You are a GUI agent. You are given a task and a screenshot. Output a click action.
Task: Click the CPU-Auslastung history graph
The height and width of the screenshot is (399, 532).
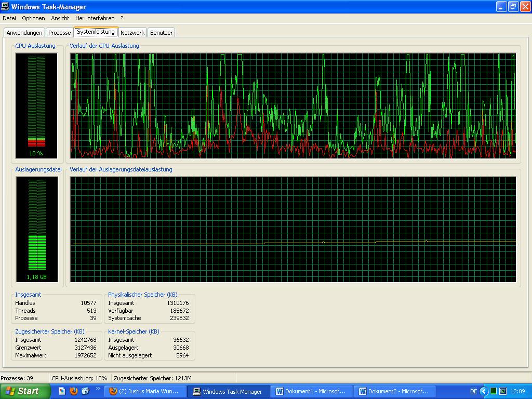coord(293,104)
